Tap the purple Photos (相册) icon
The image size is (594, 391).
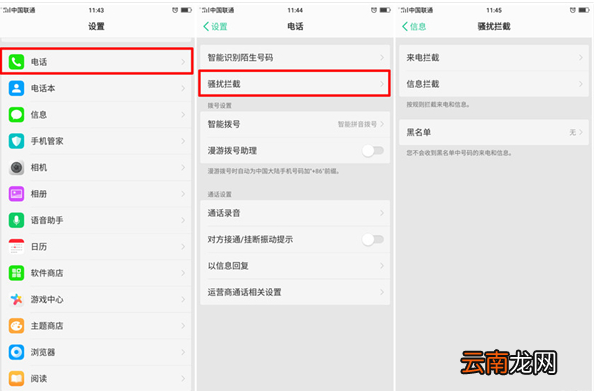pos(16,194)
